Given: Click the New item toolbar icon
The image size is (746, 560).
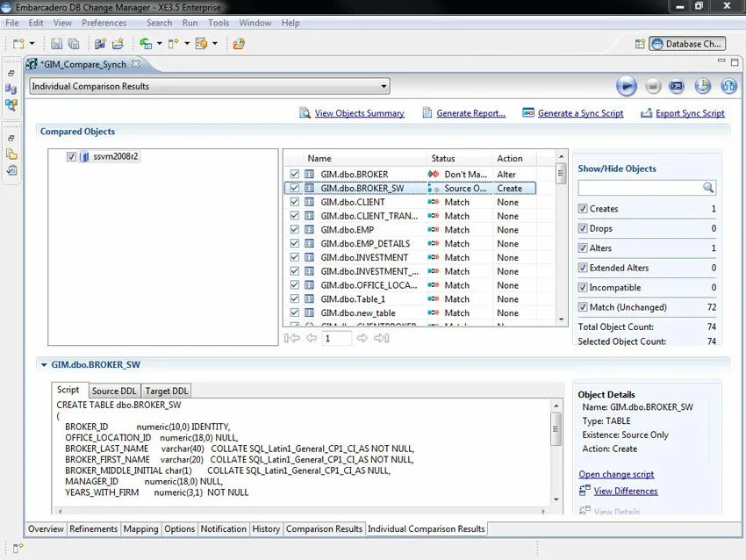Looking at the screenshot, I should [18, 44].
